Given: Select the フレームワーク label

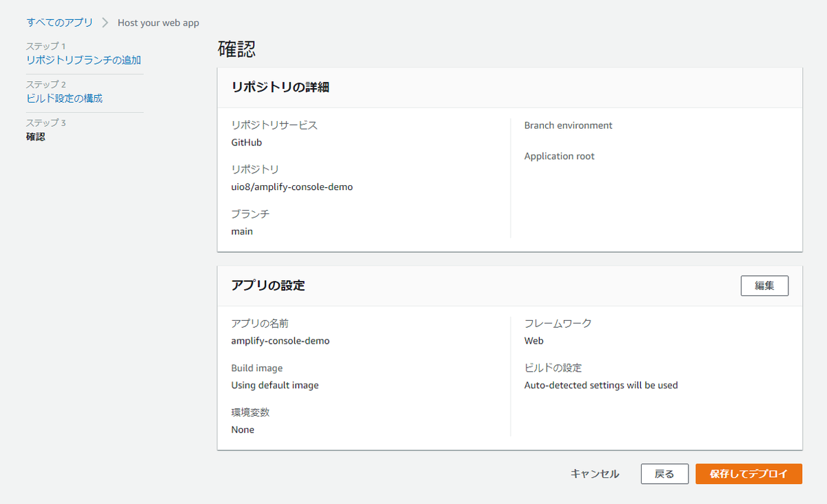Looking at the screenshot, I should [558, 324].
